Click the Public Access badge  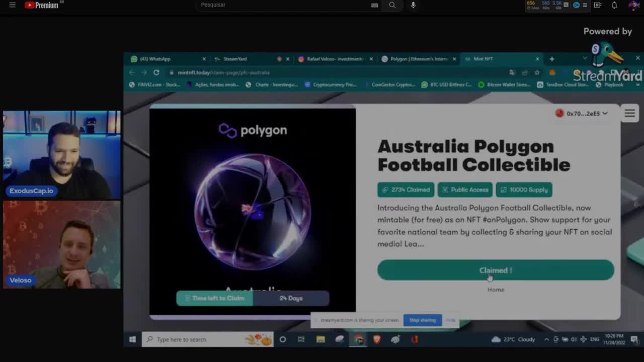465,190
